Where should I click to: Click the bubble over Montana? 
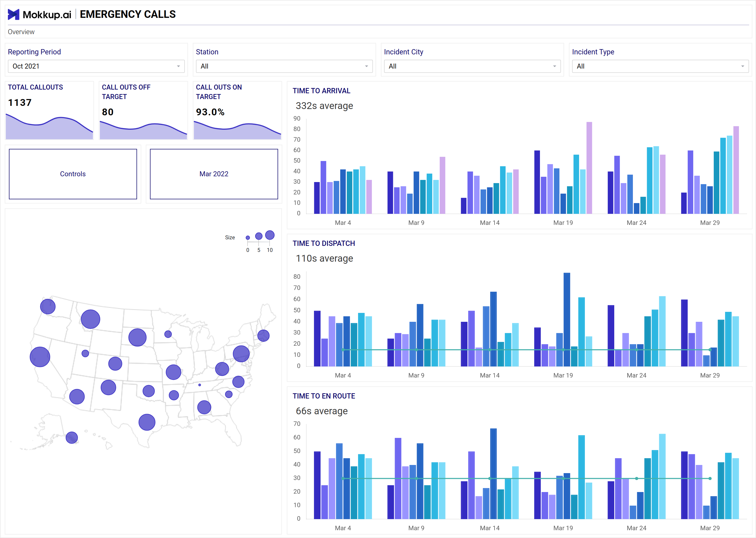(90, 319)
